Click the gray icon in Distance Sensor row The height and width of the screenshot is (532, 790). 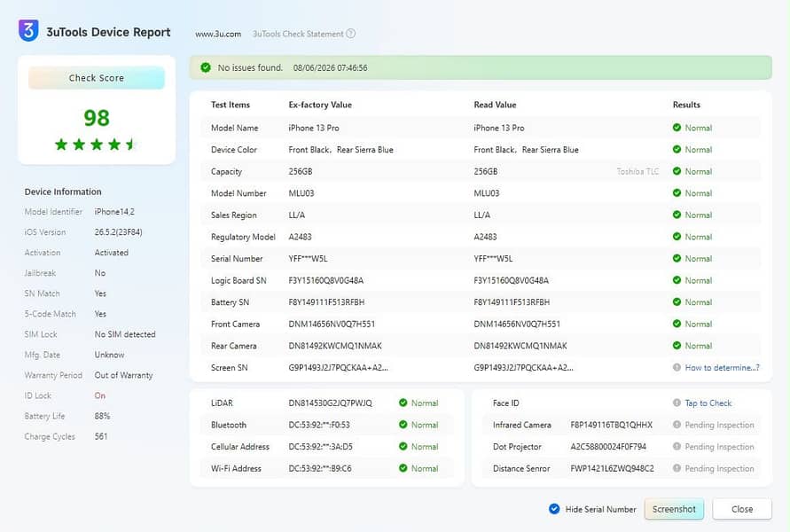click(x=677, y=468)
